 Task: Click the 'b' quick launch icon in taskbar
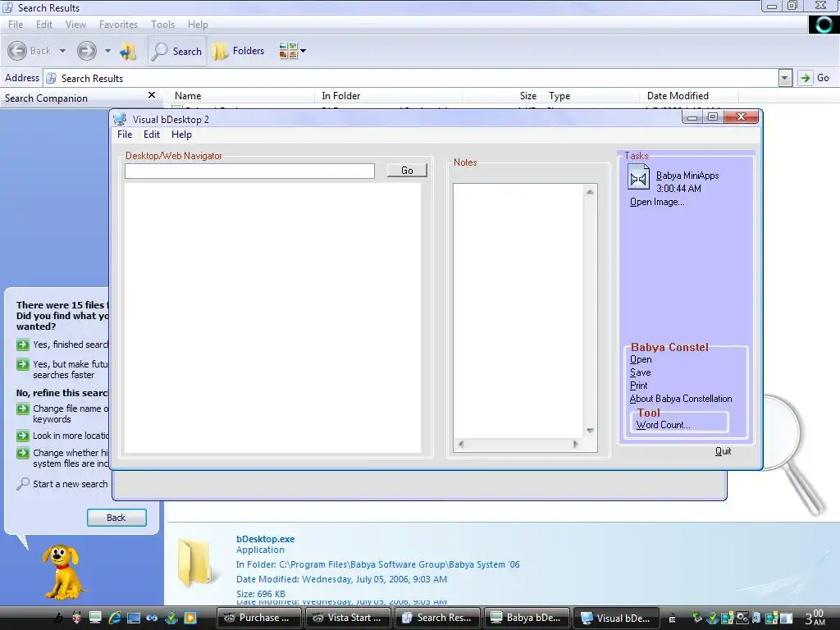(58, 619)
